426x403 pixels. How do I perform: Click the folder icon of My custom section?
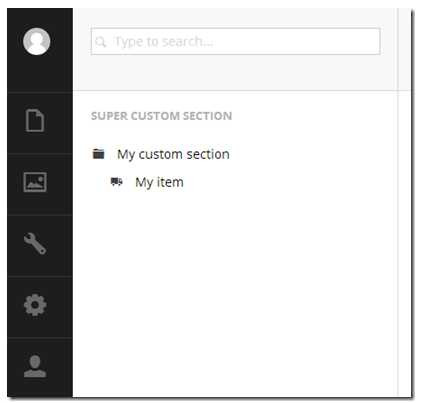98,154
